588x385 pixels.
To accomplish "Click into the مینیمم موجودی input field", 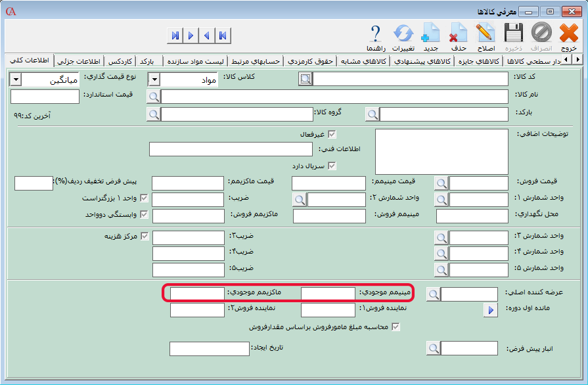I will [328, 294].
